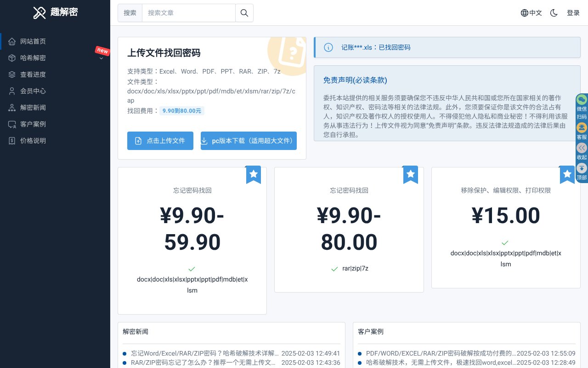Click the 查看进度 layers icon
This screenshot has width=588, height=368.
(13, 75)
